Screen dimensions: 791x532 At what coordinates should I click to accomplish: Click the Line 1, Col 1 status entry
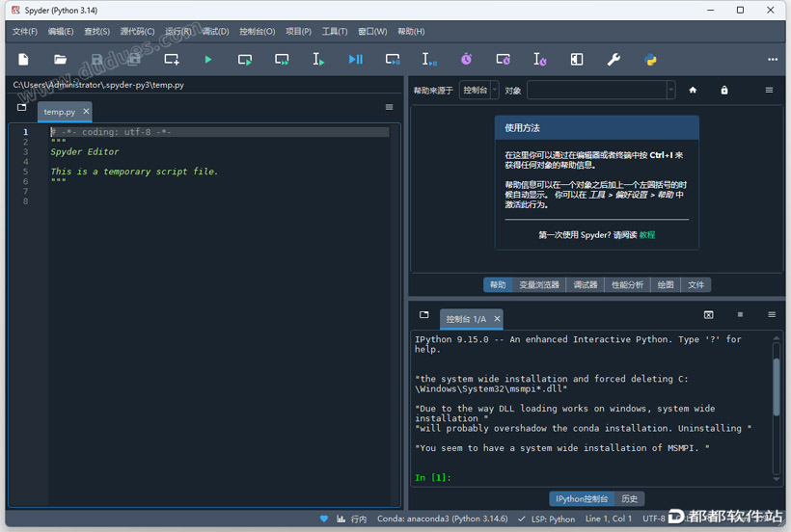pyautogui.click(x=609, y=519)
